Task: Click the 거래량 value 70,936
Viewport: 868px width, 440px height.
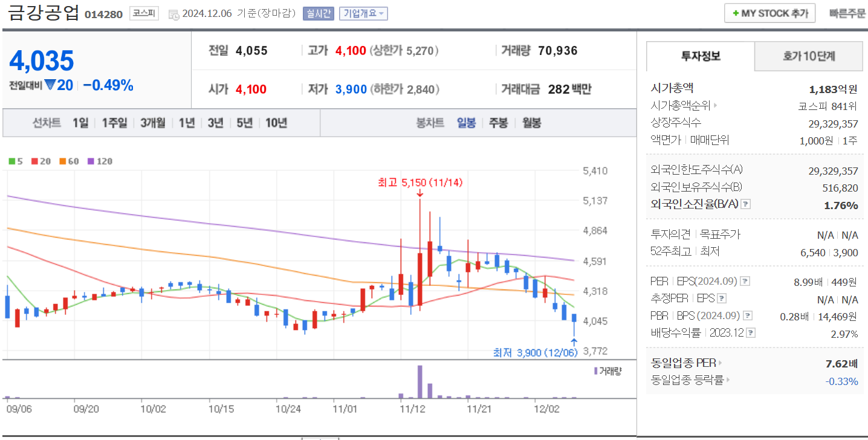Action: click(x=558, y=51)
